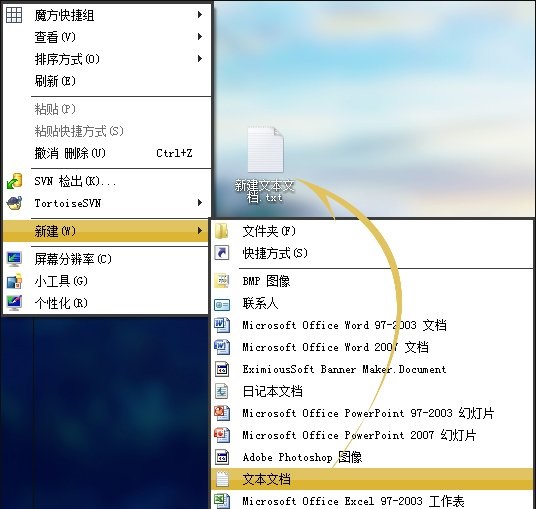
Task: Click the 个性化 personalize icon
Action: 14,303
